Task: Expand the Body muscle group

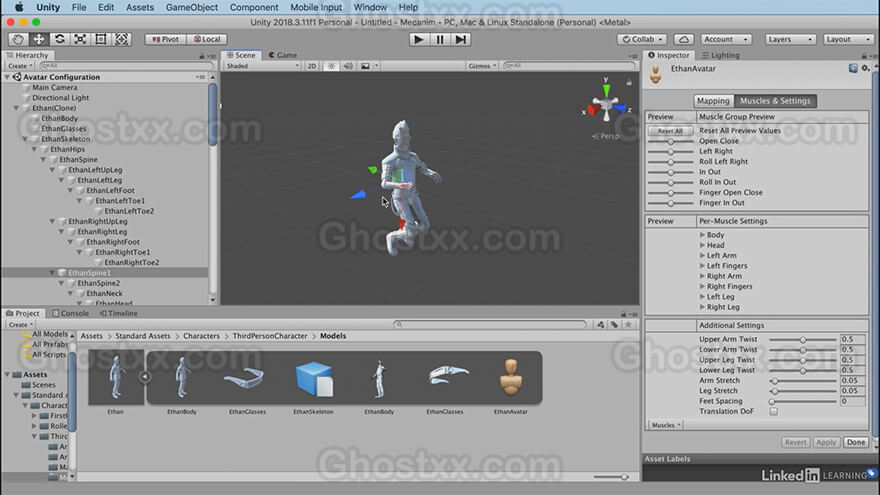Action: [702, 235]
